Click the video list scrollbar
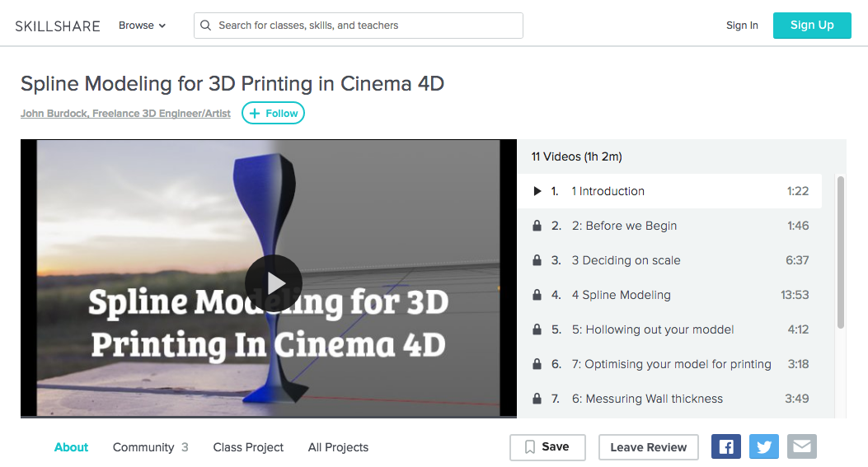The width and height of the screenshot is (868, 467). point(840,252)
